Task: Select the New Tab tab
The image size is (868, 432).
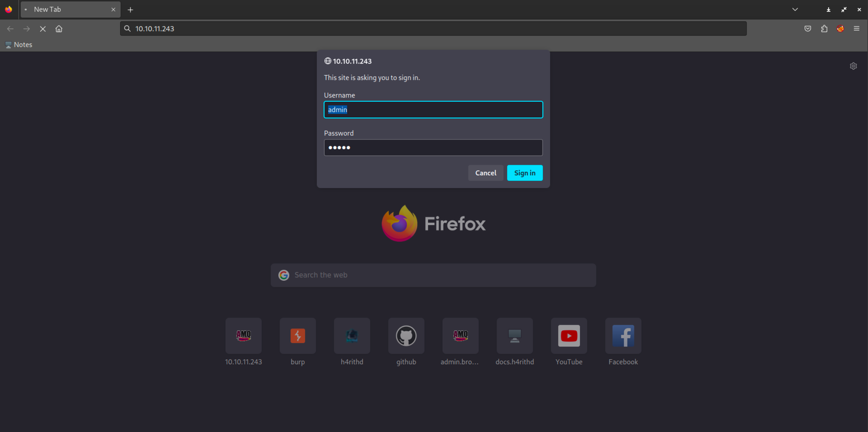Action: (x=65, y=10)
